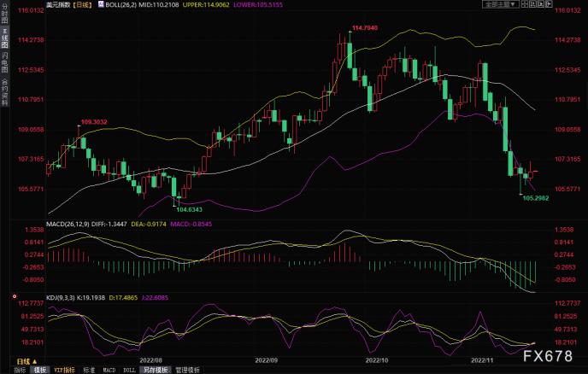
Task: Click the low marker 105.2982
Action: coord(536,198)
